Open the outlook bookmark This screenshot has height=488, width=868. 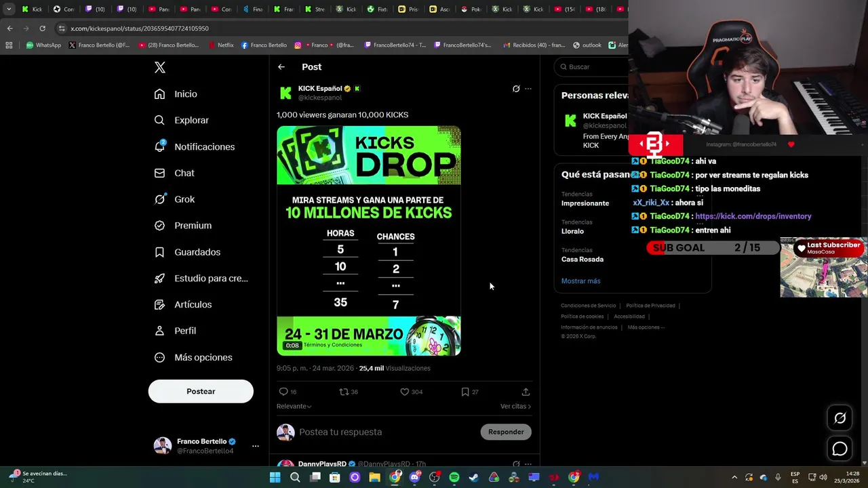click(x=587, y=45)
